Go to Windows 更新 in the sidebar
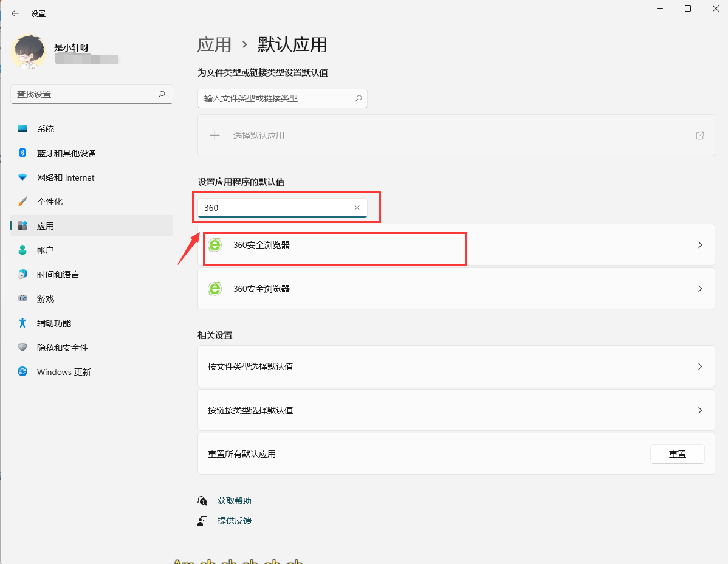The image size is (728, 564). coord(64,372)
